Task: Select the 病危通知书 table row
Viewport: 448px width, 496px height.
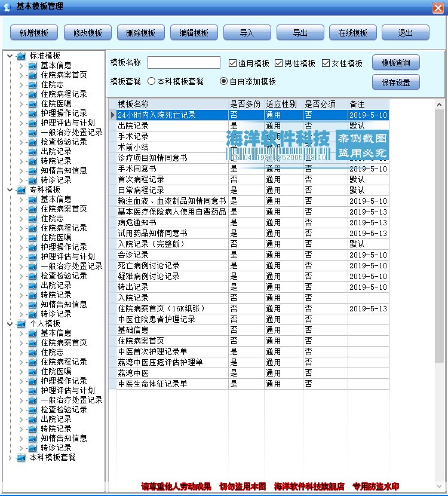Action: [x=252, y=222]
